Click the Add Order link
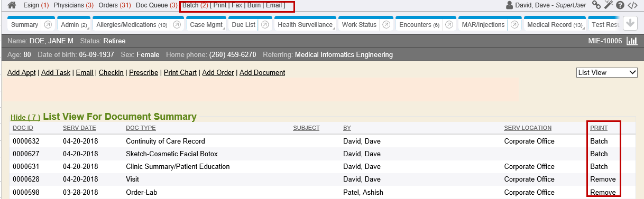This screenshot has height=199, width=644. pyautogui.click(x=218, y=73)
